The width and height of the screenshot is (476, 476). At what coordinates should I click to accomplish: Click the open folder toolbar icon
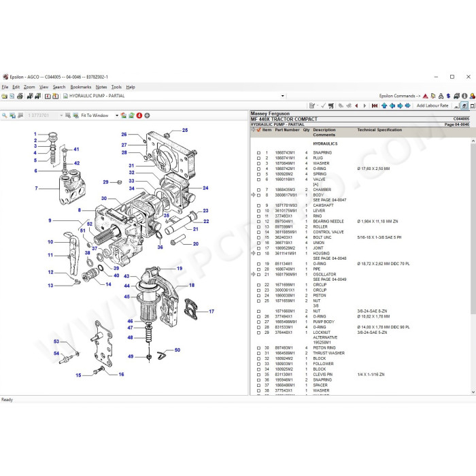point(5,96)
